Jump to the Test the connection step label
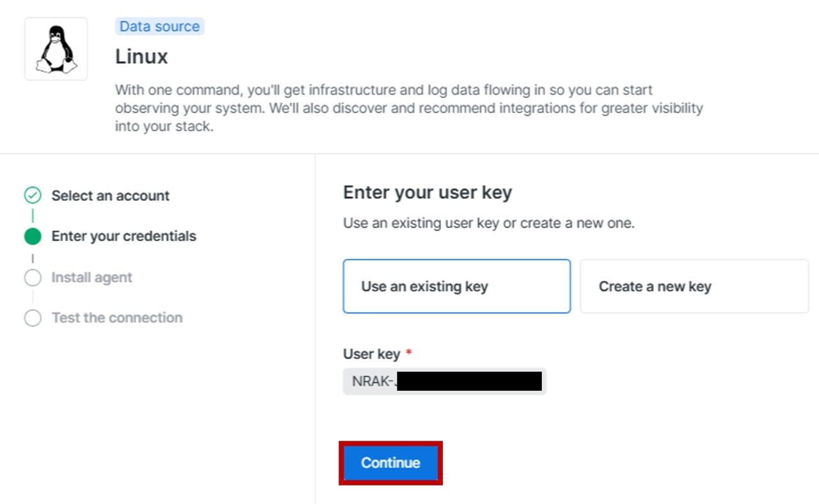Screen dimensions: 819x504 pos(116,318)
